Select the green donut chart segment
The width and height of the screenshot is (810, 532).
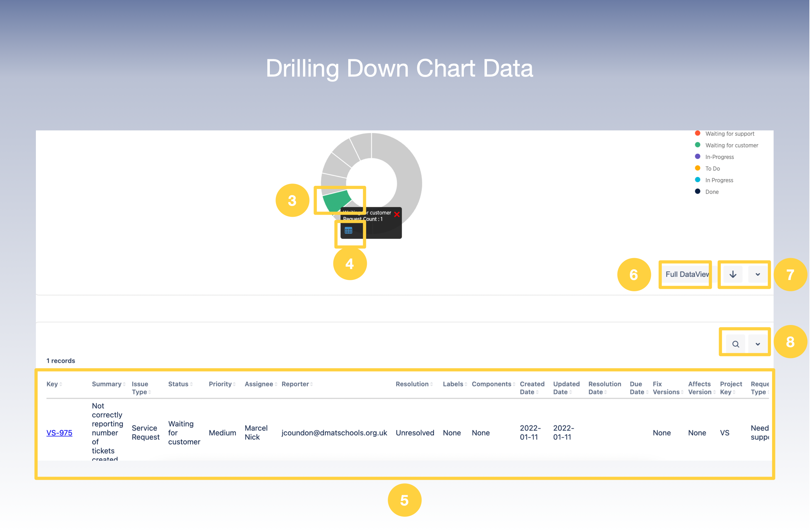tap(336, 200)
